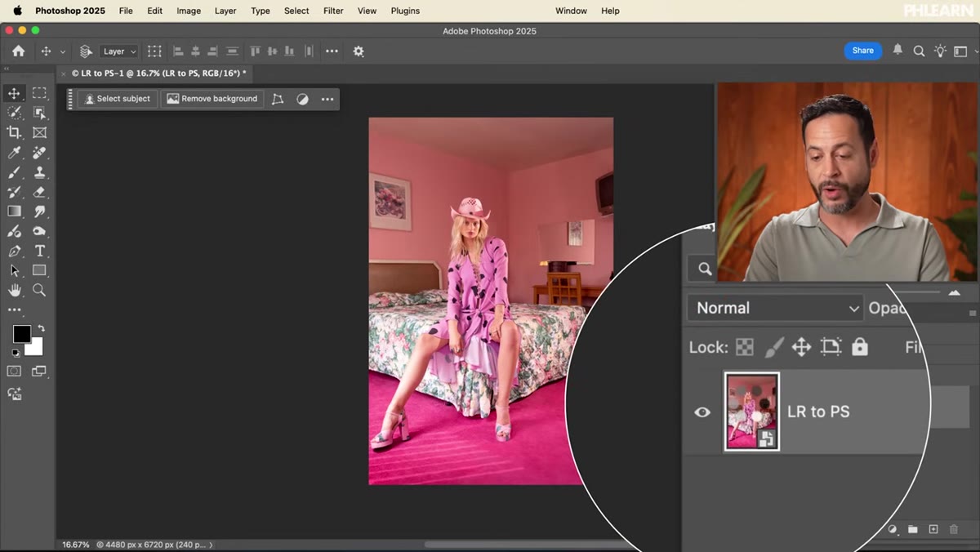
Task: Open the File menu
Action: [x=126, y=11]
